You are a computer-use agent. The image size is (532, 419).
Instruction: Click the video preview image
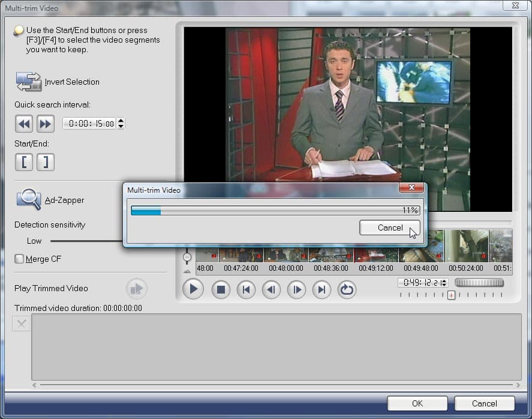point(348,105)
